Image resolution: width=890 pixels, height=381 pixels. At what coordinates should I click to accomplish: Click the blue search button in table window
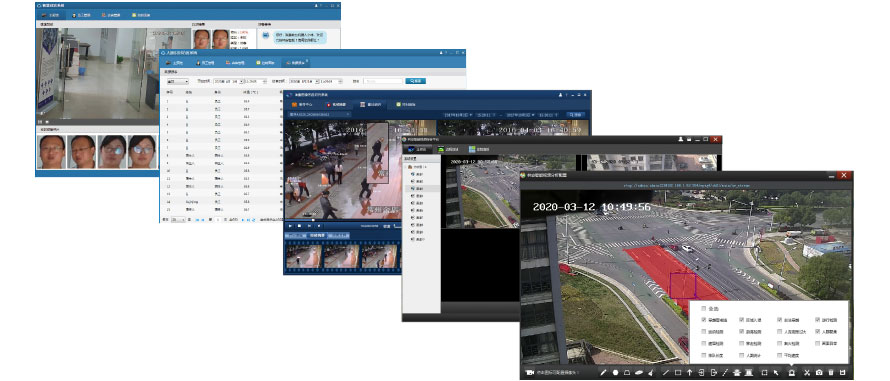pos(415,81)
